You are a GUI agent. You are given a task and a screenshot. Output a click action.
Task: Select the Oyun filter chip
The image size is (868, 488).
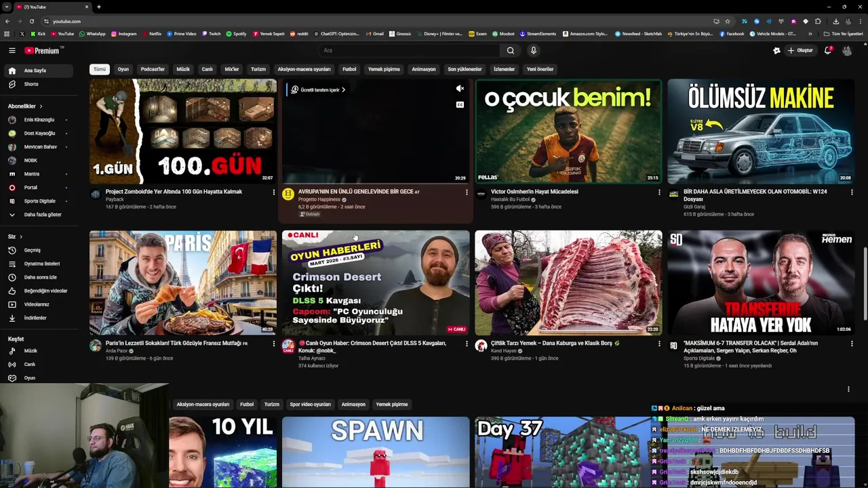(123, 69)
